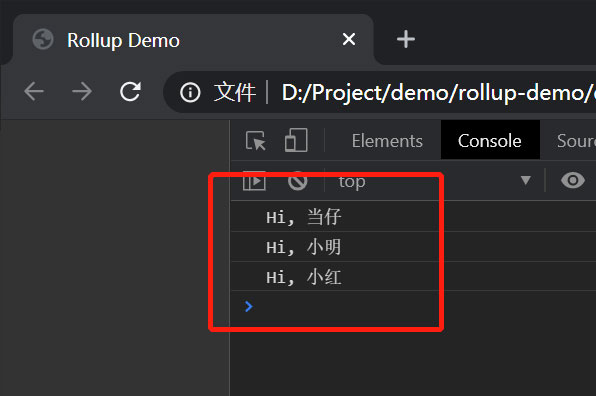Close the Rollup Demo tab
The image size is (596, 396).
[x=349, y=39]
